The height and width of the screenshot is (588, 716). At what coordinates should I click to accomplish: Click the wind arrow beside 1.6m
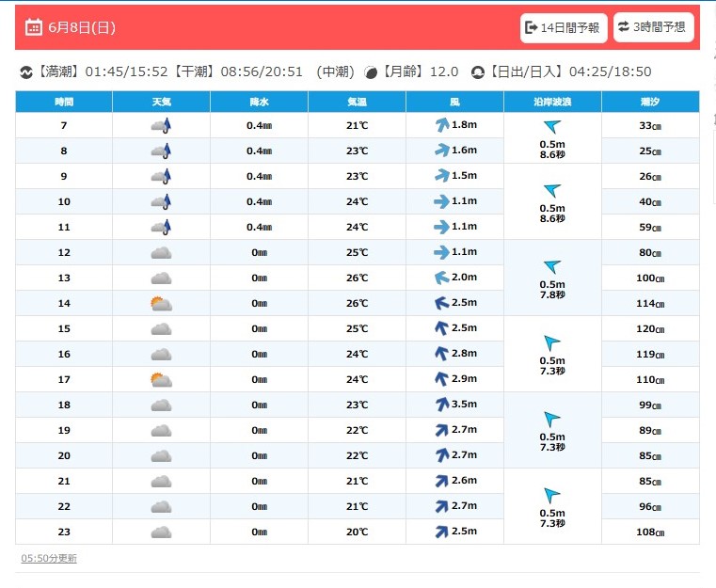point(441,151)
